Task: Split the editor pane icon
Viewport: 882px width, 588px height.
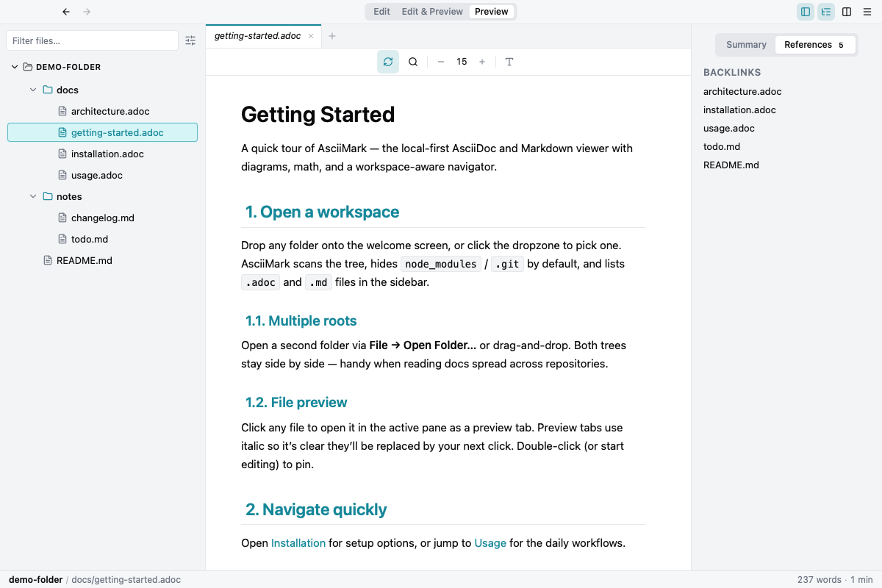Action: click(x=847, y=12)
